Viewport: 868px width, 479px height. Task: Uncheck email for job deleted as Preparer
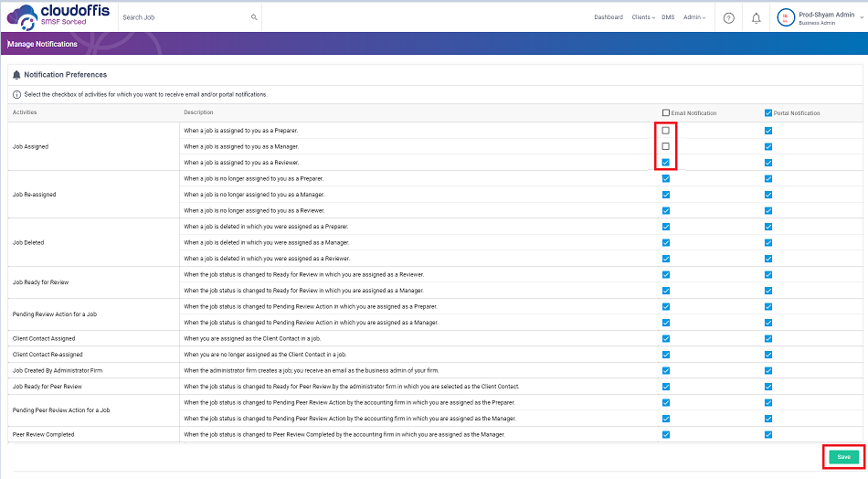pos(666,227)
